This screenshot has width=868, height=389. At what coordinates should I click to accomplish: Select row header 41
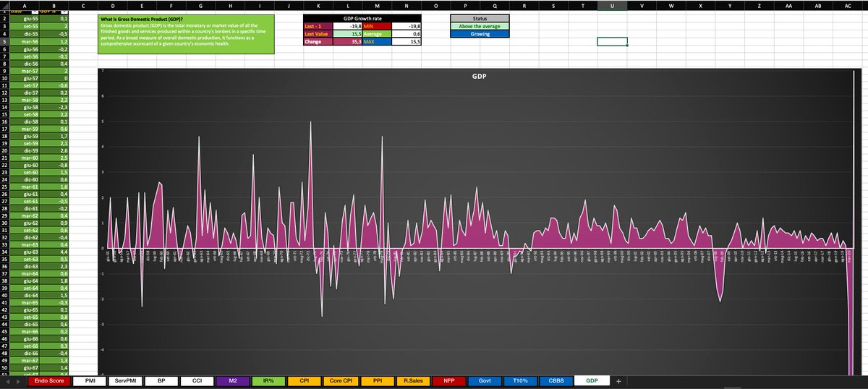4,302
